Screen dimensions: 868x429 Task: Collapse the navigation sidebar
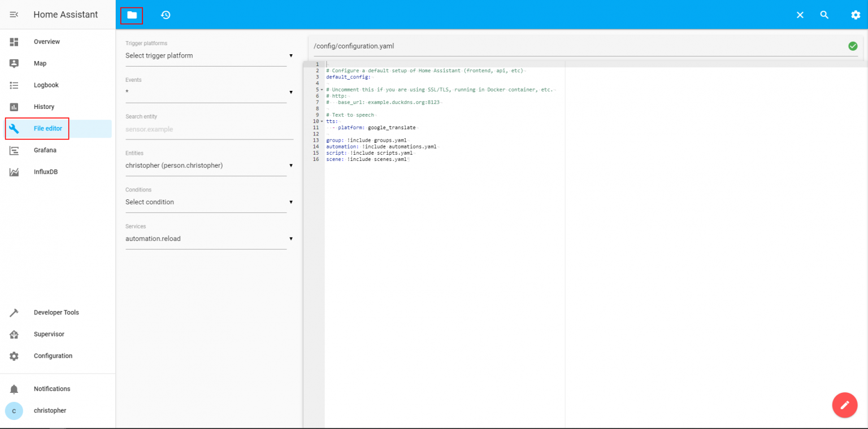14,15
